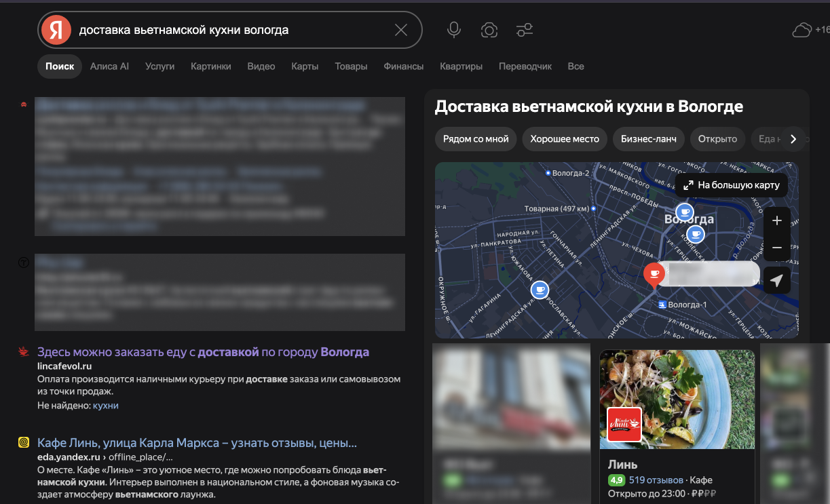
Task: Click the blue cafe pin near Ленинградская ул.
Action: (x=540, y=290)
